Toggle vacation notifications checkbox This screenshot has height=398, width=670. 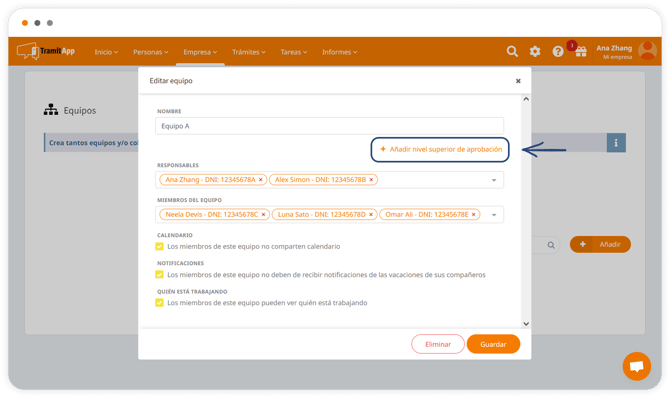point(159,274)
